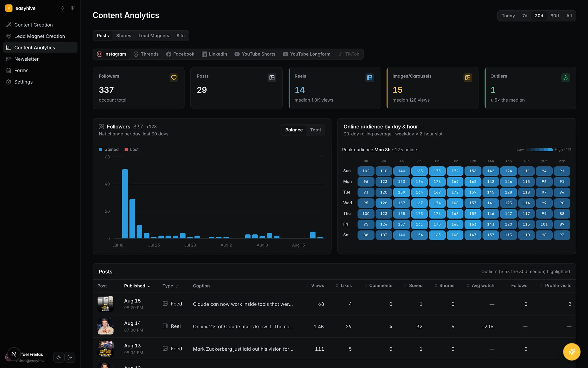Click the Reels film icon
This screenshot has width=588, height=368.
point(370,78)
